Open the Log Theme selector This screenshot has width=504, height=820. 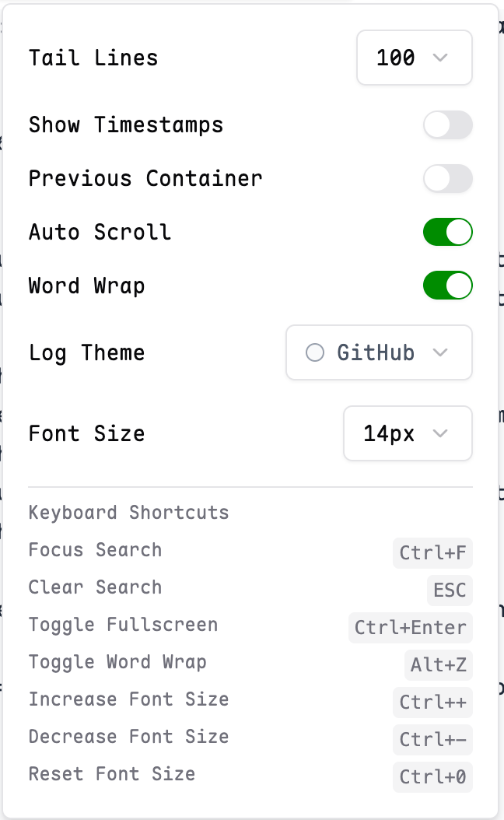point(379,352)
